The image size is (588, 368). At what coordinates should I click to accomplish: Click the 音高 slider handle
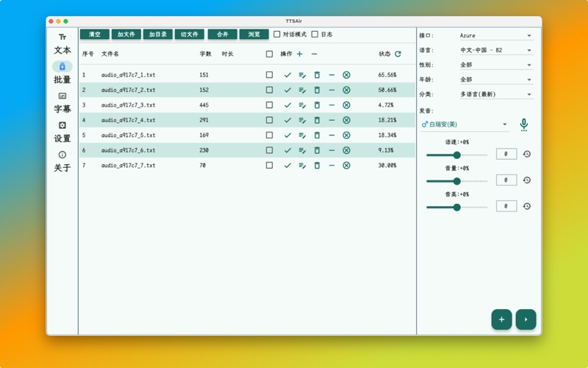[x=456, y=208]
